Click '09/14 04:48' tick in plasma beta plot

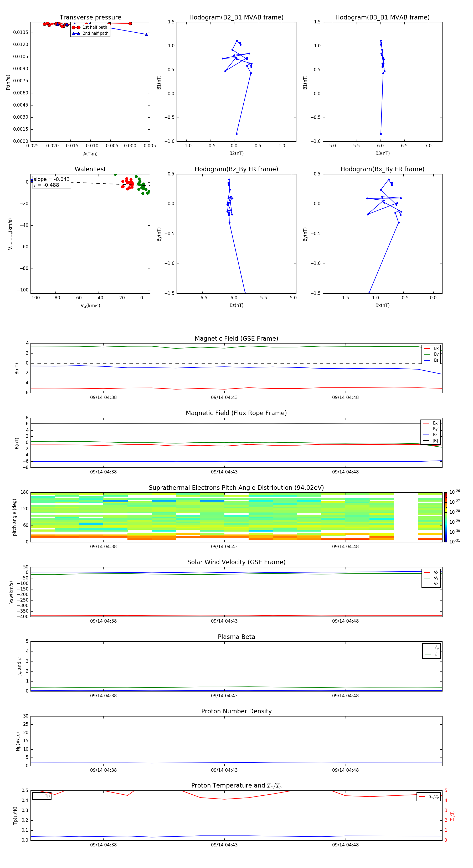[345, 695]
